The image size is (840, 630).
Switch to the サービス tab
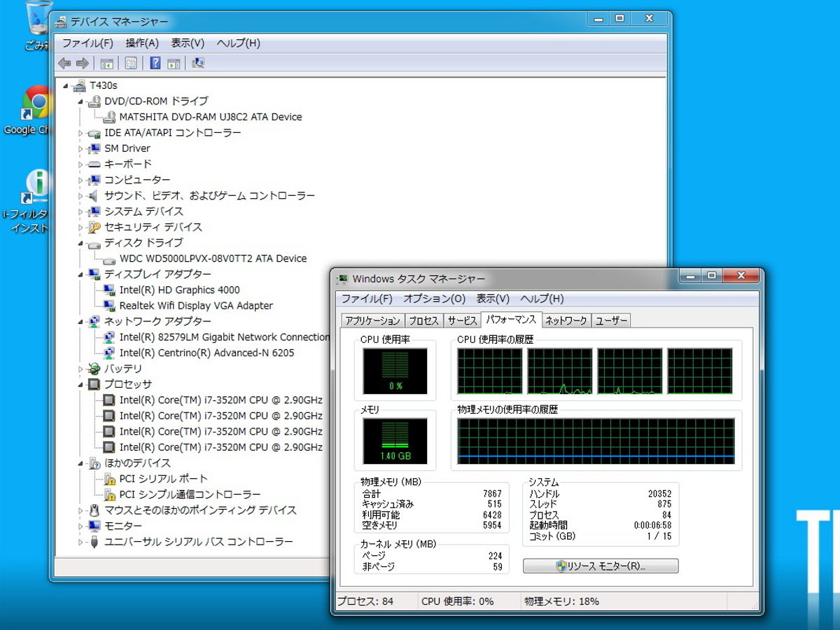coord(462,321)
